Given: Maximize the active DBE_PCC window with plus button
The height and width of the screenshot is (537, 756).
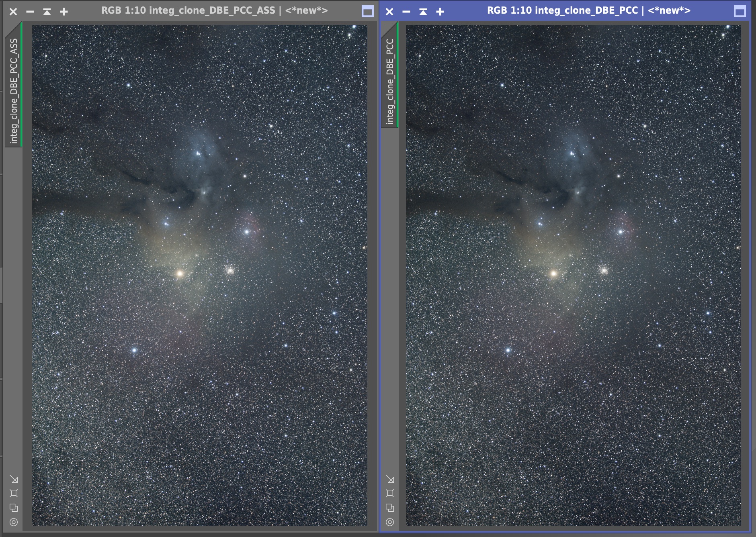Looking at the screenshot, I should click(x=440, y=12).
